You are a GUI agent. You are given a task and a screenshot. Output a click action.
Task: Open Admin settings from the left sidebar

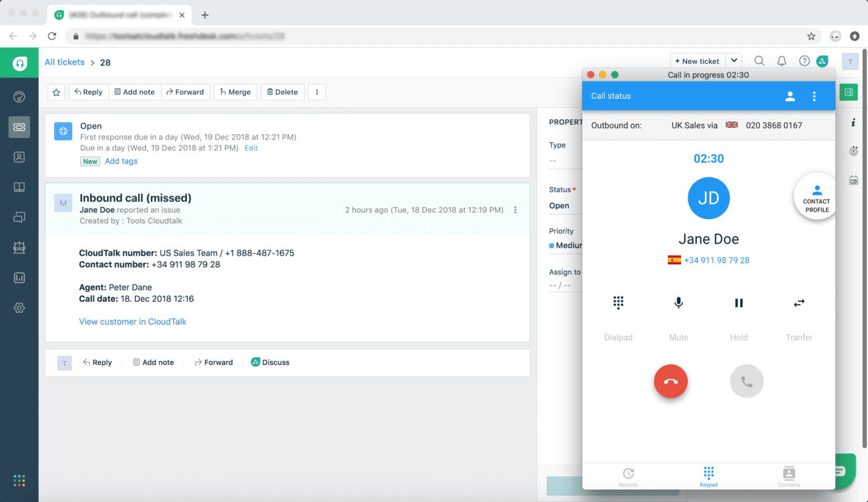[x=19, y=308]
